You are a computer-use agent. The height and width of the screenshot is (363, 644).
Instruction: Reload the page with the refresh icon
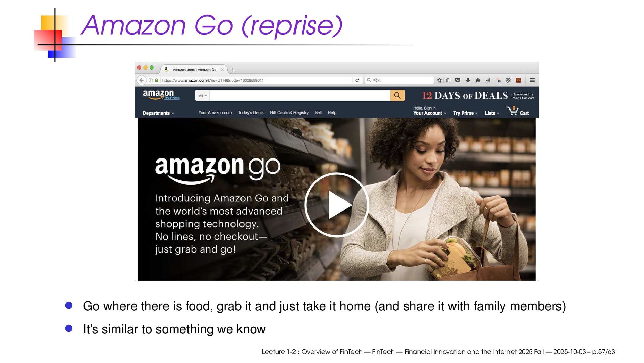[x=357, y=80]
